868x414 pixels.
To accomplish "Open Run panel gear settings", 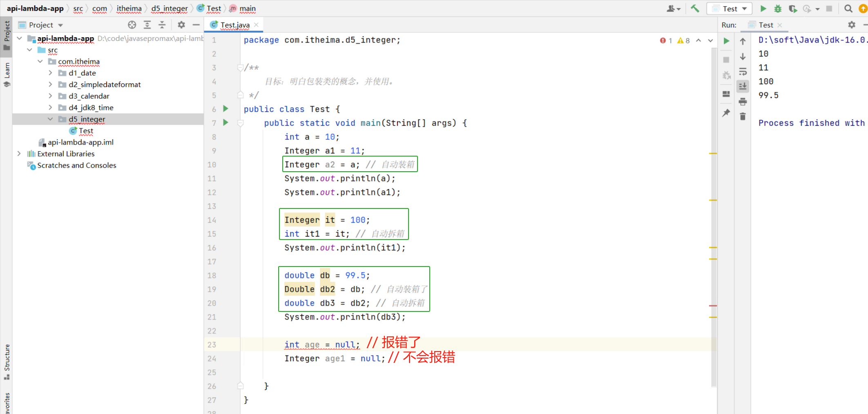I will point(852,25).
